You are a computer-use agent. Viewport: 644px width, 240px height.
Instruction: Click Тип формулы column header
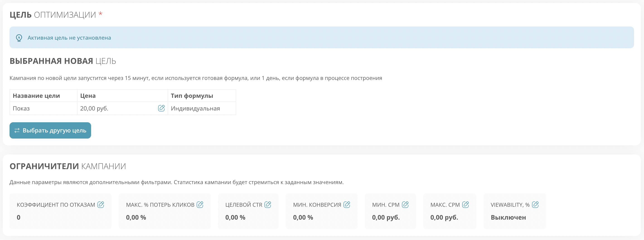pyautogui.click(x=202, y=96)
